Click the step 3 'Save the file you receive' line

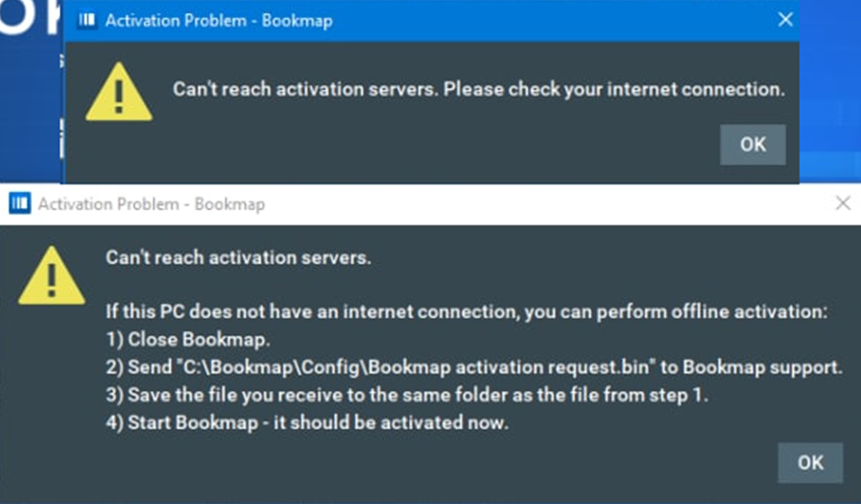click(407, 395)
